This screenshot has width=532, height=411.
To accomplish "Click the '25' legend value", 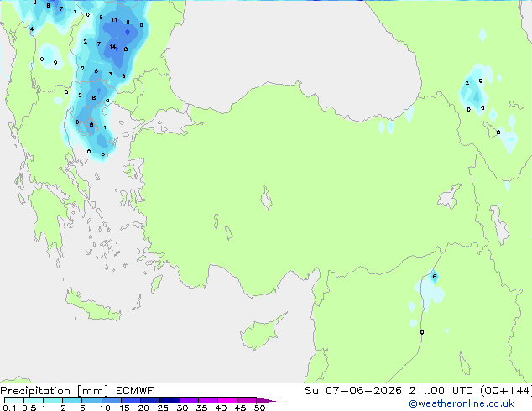I will click(163, 408).
